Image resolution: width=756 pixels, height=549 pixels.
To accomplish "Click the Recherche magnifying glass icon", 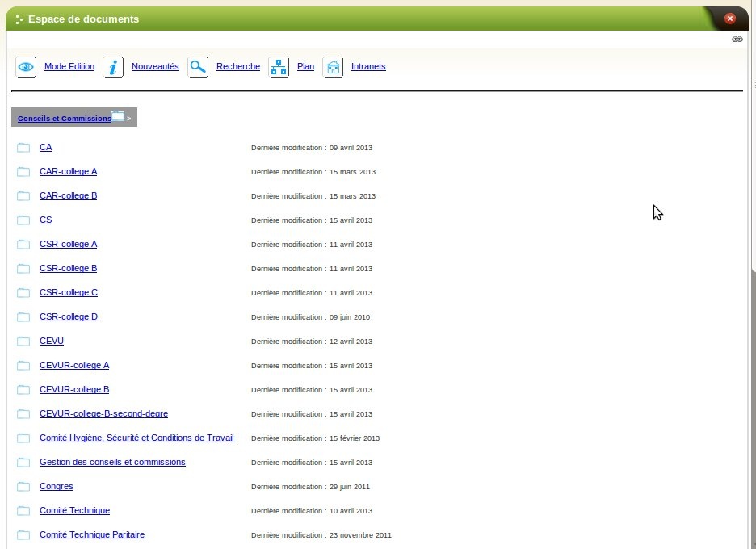I will point(198,67).
